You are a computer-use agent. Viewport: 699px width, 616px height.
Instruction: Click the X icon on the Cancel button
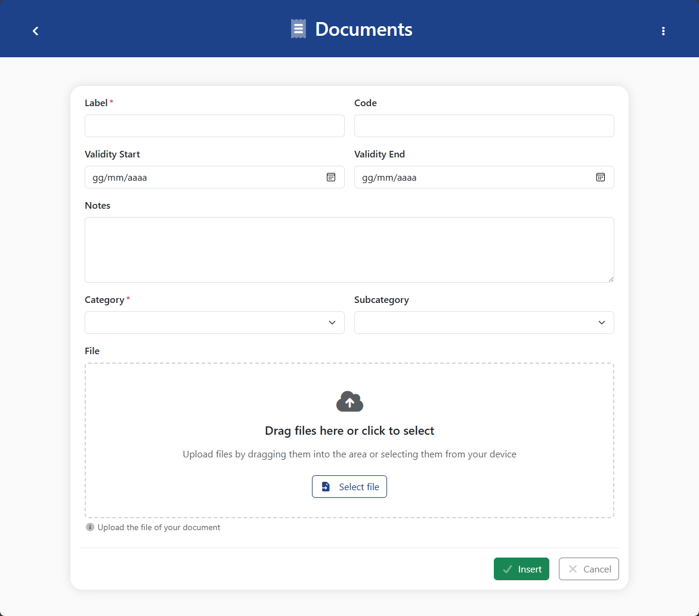click(x=573, y=568)
